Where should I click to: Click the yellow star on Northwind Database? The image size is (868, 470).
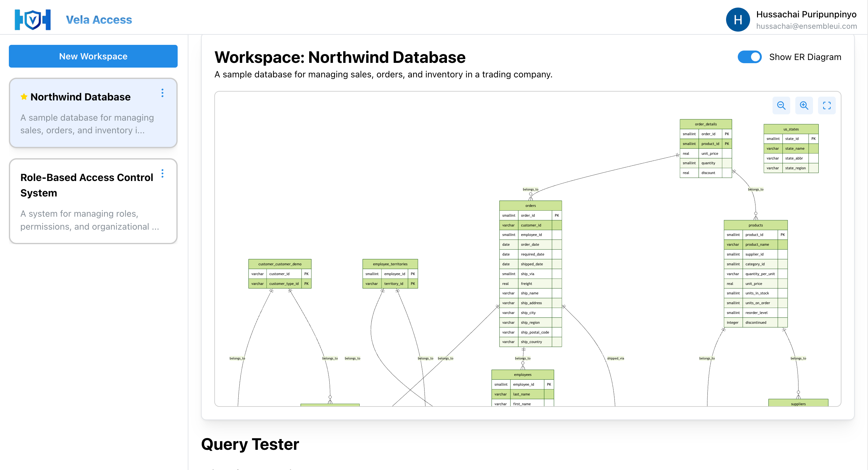[24, 97]
